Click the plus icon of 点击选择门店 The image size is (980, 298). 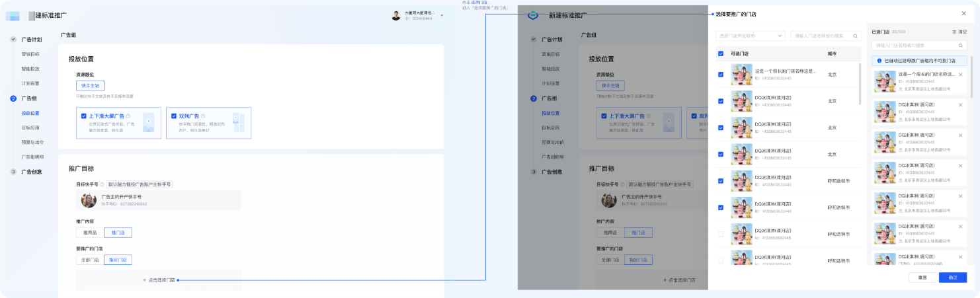click(144, 280)
